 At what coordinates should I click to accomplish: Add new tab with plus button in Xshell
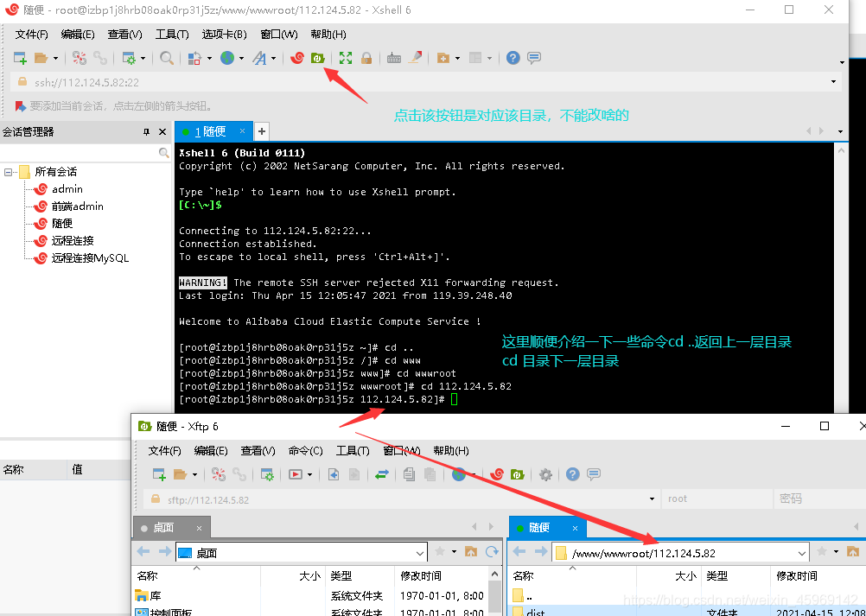[x=262, y=131]
